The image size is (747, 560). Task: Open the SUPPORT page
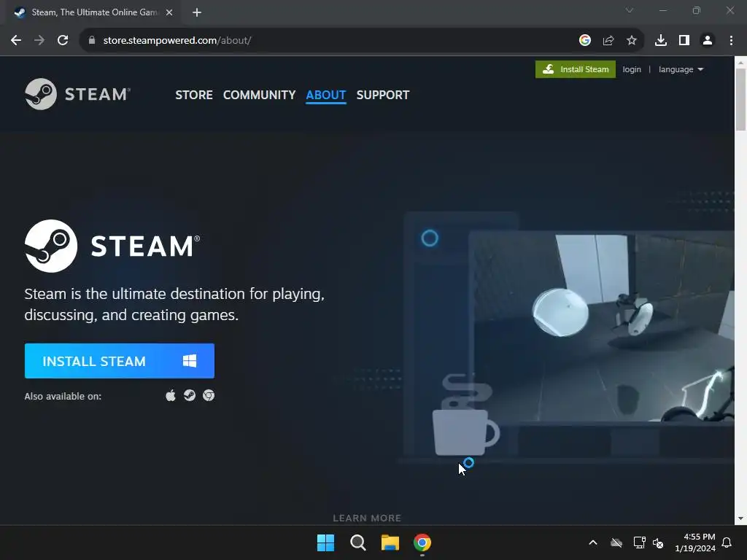[382, 96]
